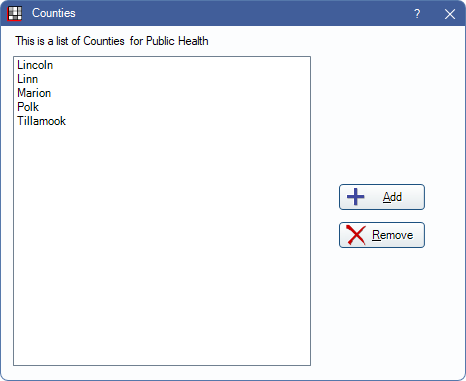Screen dimensions: 466x381
Task: Open the question mark help button
Action: click(x=417, y=14)
